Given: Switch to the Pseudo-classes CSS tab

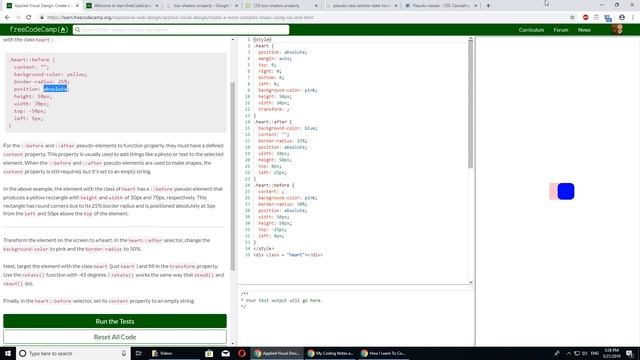Looking at the screenshot, I should (441, 6).
